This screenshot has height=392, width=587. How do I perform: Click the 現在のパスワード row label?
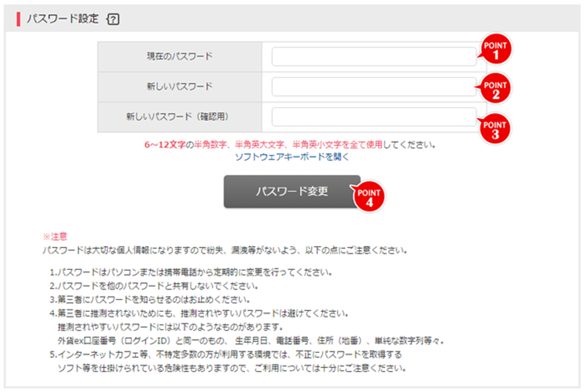coord(179,57)
